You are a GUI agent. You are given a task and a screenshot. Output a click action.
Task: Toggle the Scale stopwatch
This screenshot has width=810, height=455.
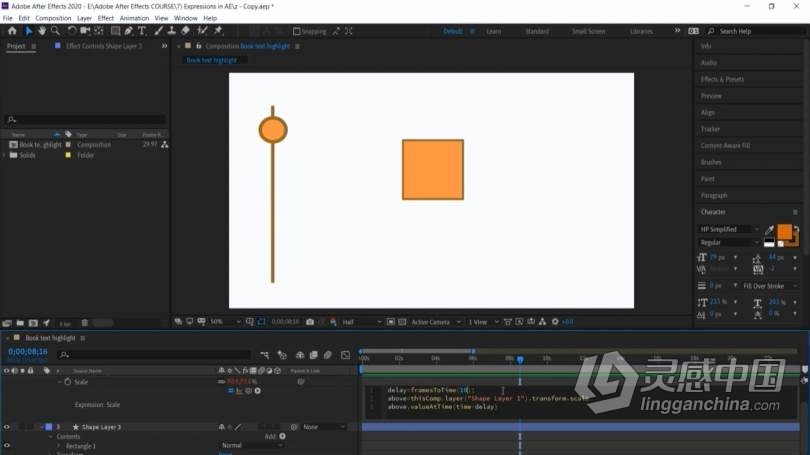[x=68, y=382]
